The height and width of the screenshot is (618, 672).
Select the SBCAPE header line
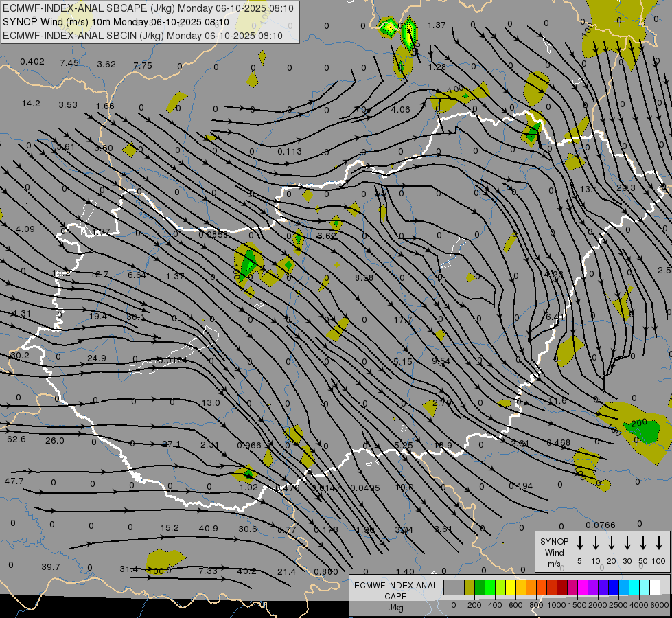pyautogui.click(x=148, y=8)
